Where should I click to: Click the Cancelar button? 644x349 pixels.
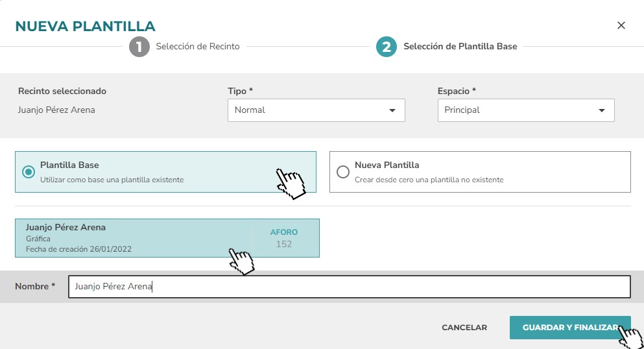tap(464, 328)
